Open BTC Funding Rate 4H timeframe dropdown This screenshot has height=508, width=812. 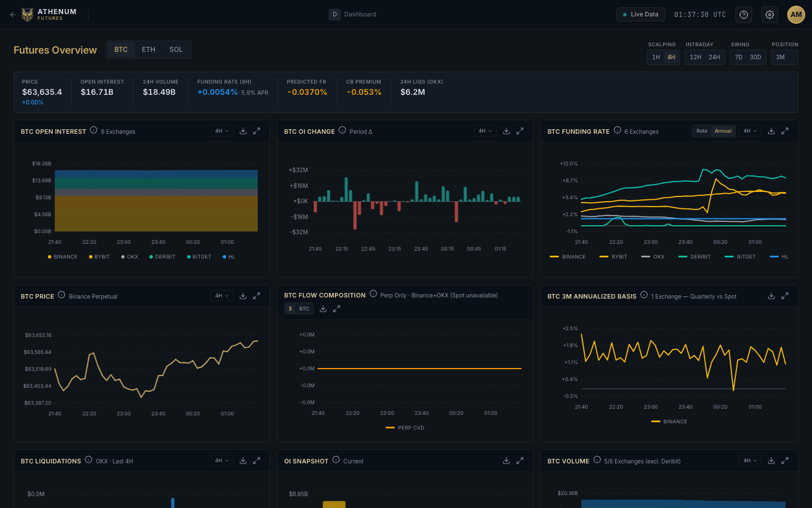click(750, 131)
